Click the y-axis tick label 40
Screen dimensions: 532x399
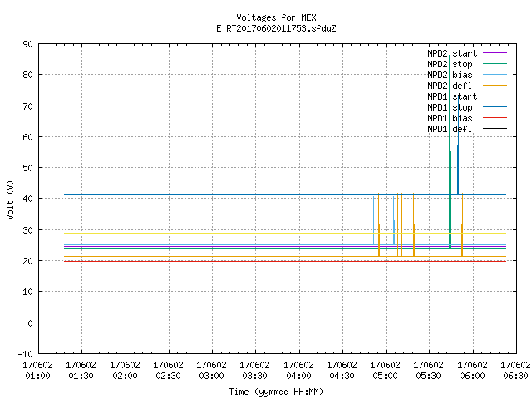click(28, 199)
